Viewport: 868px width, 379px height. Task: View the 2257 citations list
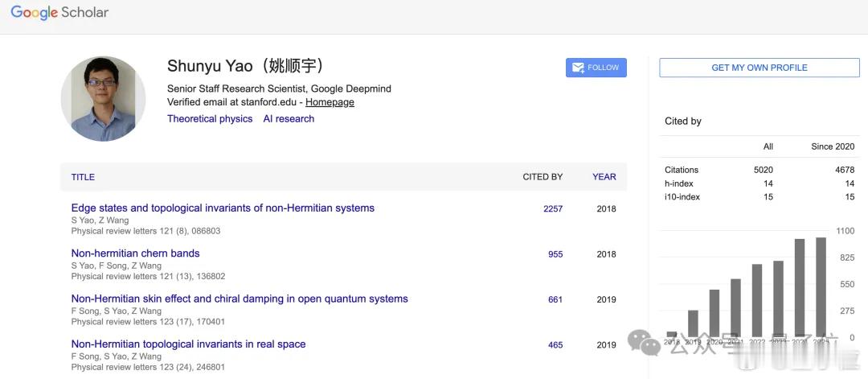553,208
